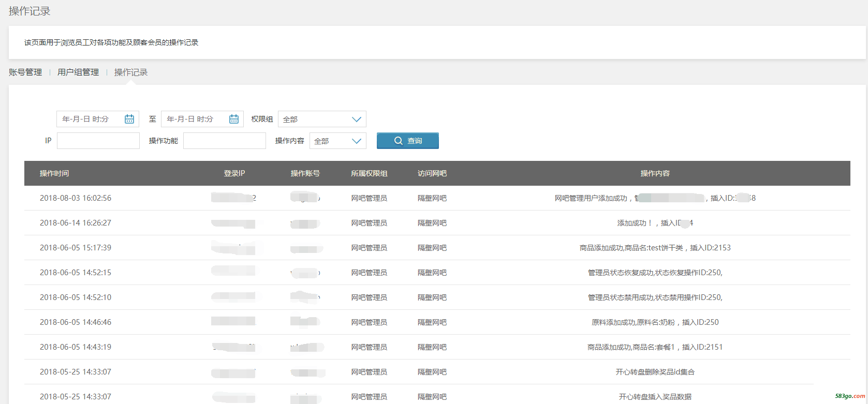Click the text 网吧管理用户添加成功

coord(591,198)
